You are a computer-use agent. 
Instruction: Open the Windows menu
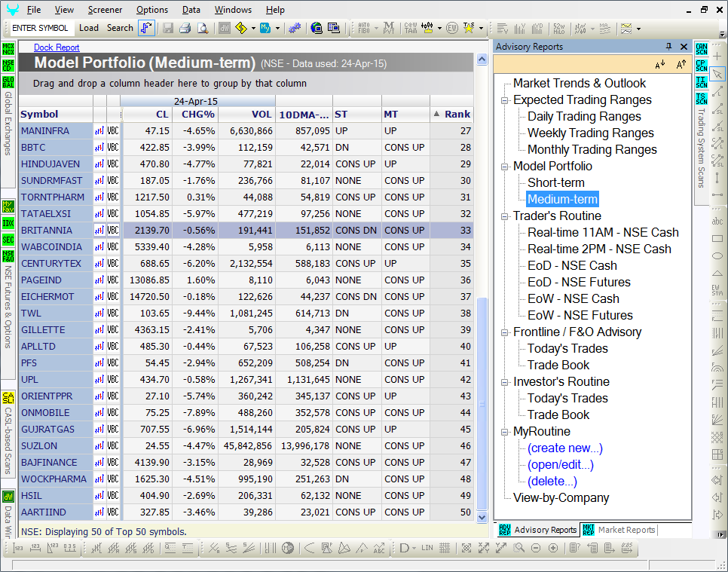pyautogui.click(x=233, y=10)
